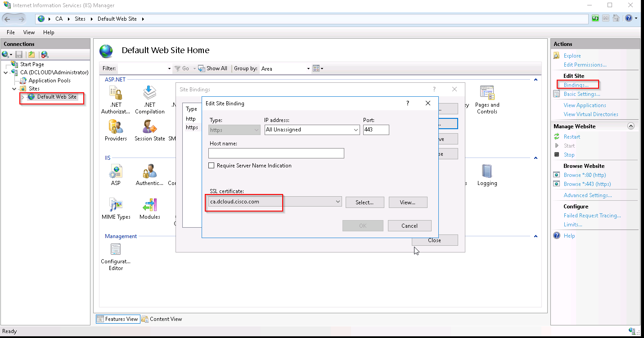Open the MIME Types feature icon

coord(116,205)
